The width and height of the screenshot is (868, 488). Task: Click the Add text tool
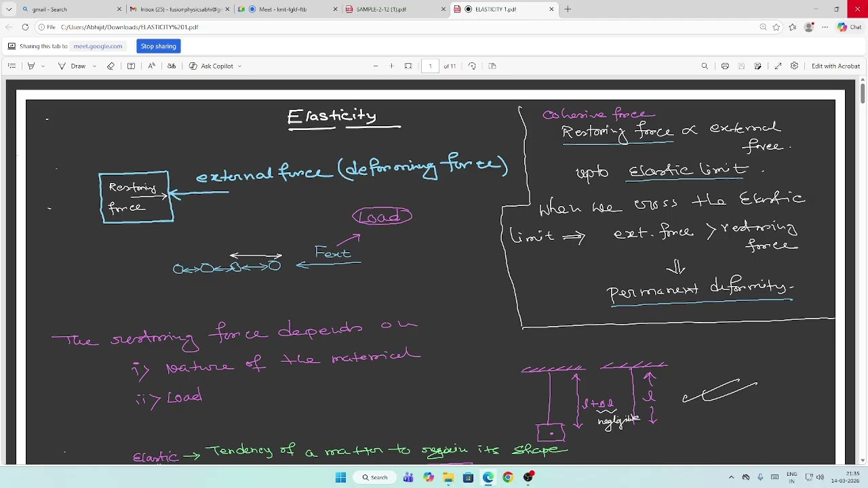coord(131,66)
